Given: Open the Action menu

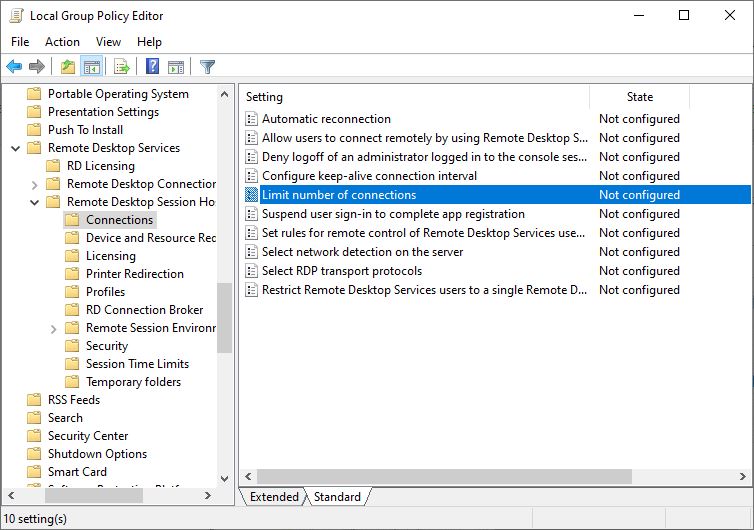Looking at the screenshot, I should click(x=63, y=42).
